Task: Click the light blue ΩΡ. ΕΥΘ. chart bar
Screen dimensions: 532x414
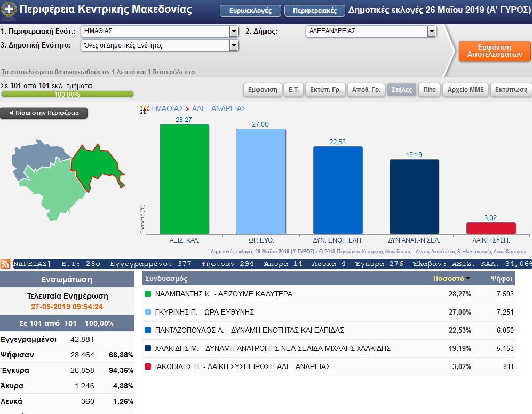Action: pyautogui.click(x=261, y=181)
